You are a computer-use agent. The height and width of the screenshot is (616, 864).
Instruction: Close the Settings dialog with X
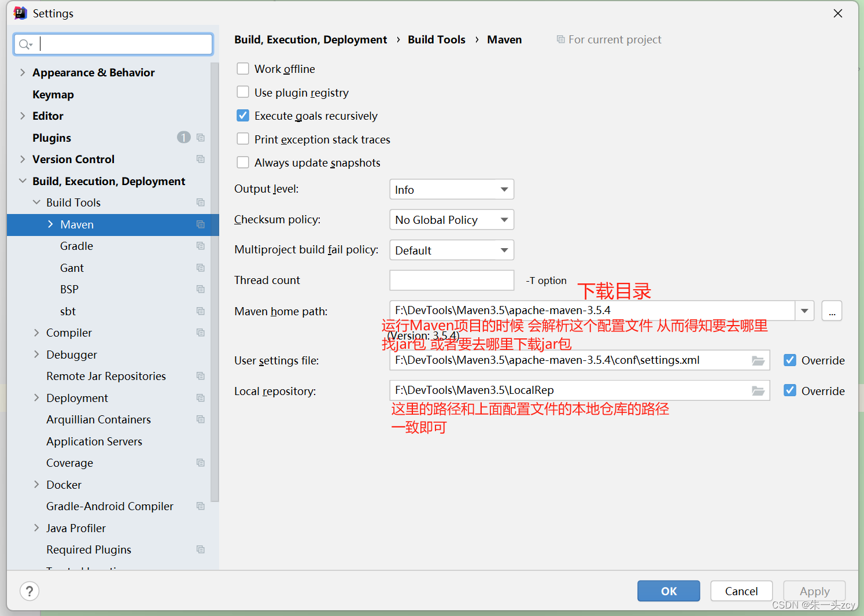(x=838, y=13)
